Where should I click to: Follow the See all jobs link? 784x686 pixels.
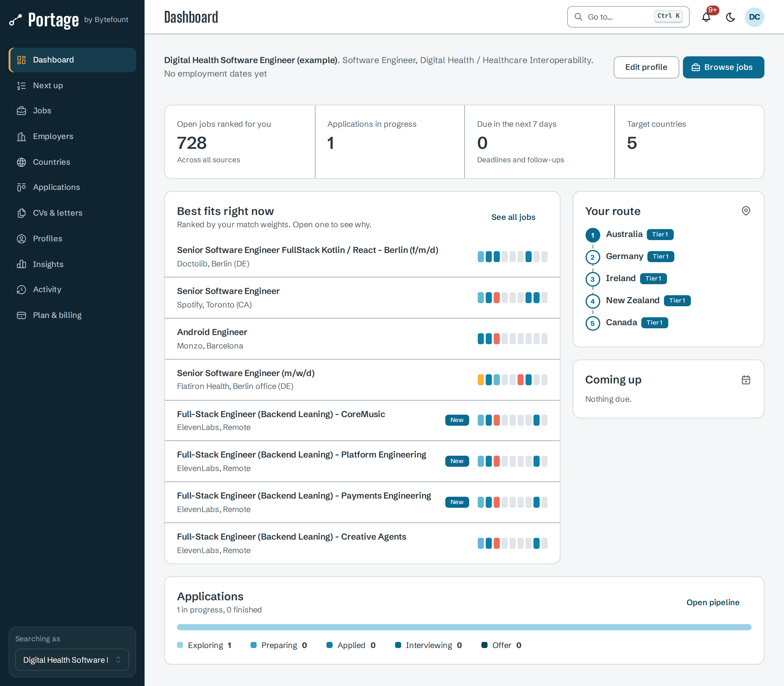click(x=513, y=217)
